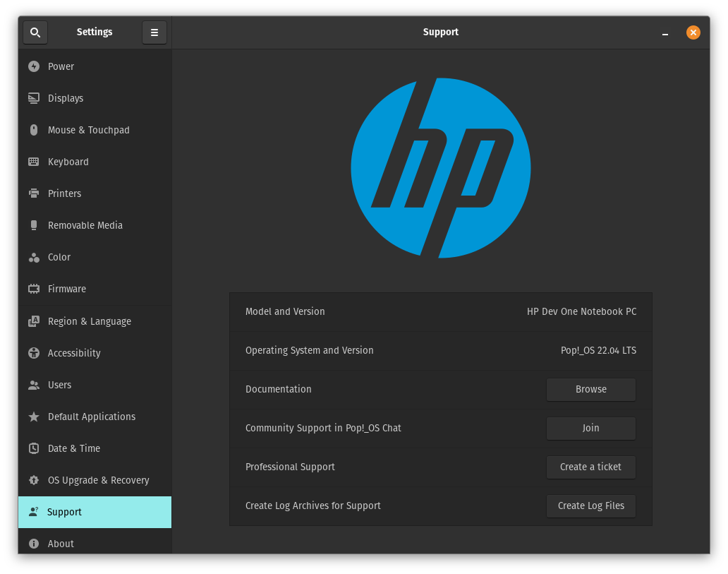The height and width of the screenshot is (574, 728).
Task: Click the Firmware chip icon
Action: click(x=34, y=289)
